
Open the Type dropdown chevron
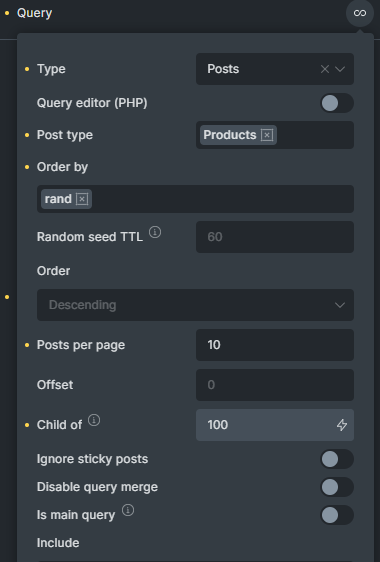tap(340, 69)
